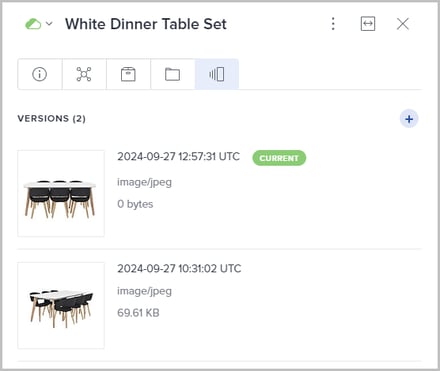440x371 pixels.
Task: Click the green CURRENT badge
Action: tap(279, 158)
